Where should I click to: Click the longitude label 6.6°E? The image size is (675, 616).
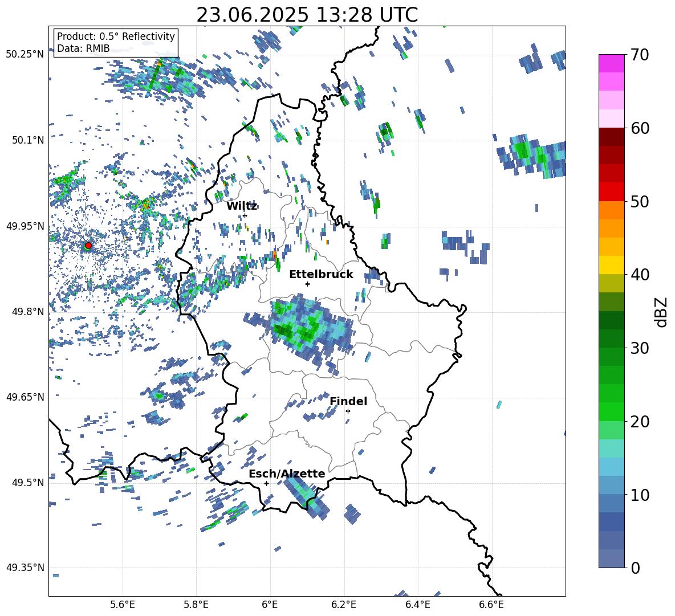point(491,605)
